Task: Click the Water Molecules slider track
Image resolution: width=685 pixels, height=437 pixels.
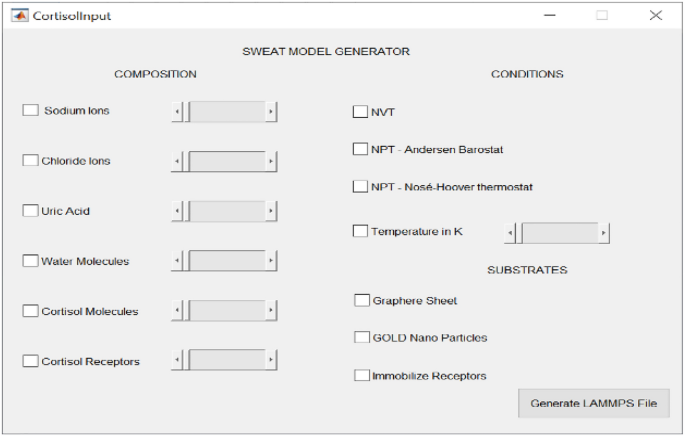Action: pos(230,261)
